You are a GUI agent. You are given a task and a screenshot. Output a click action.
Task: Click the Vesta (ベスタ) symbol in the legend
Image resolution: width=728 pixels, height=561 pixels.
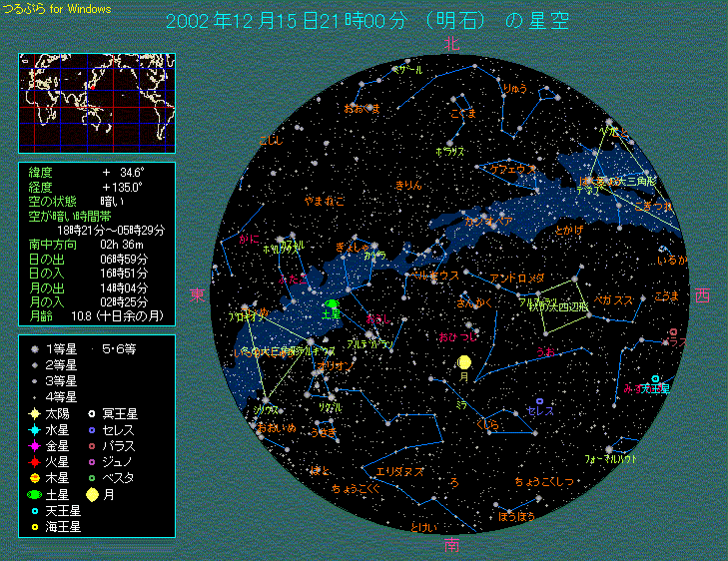click(92, 478)
